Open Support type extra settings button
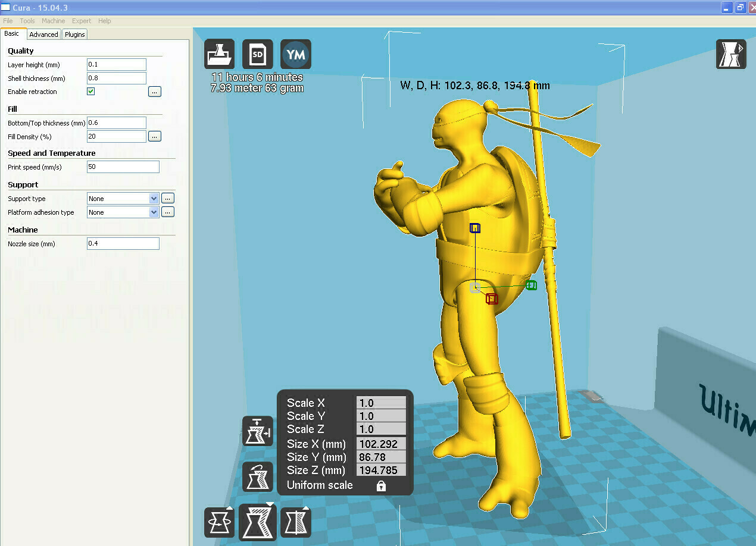The image size is (756, 546). pos(168,198)
